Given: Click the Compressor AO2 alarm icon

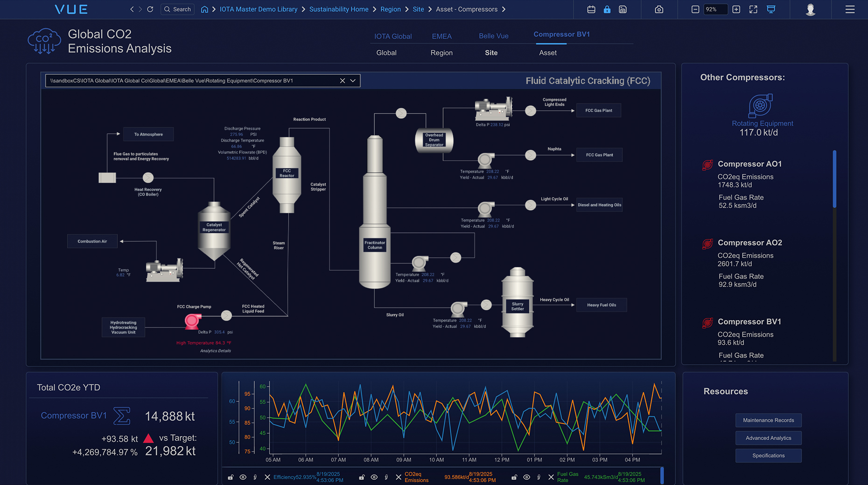Looking at the screenshot, I should tap(707, 243).
